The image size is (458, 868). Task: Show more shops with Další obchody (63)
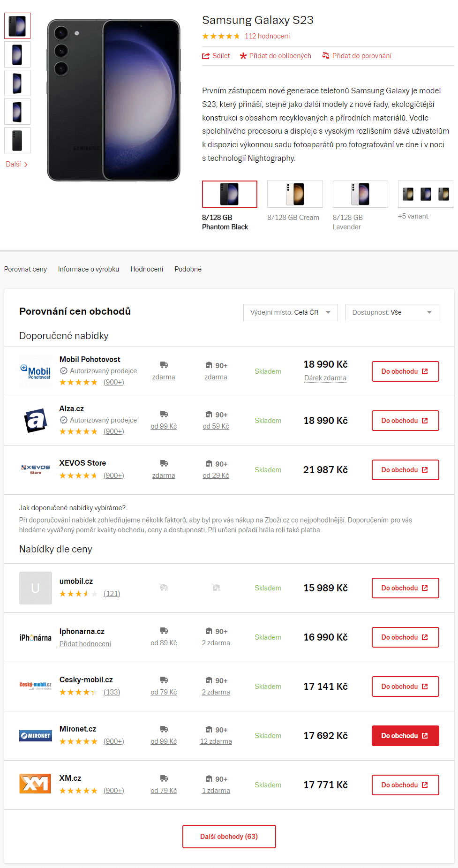229,837
